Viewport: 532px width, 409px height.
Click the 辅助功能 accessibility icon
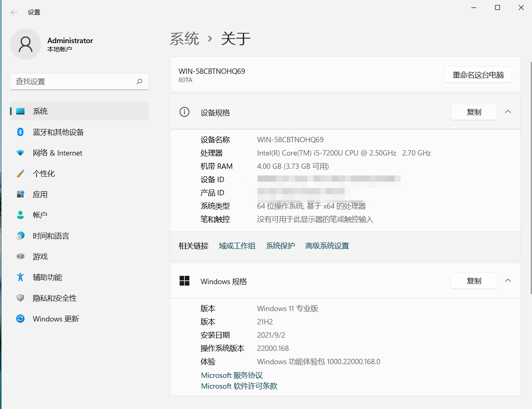(20, 277)
